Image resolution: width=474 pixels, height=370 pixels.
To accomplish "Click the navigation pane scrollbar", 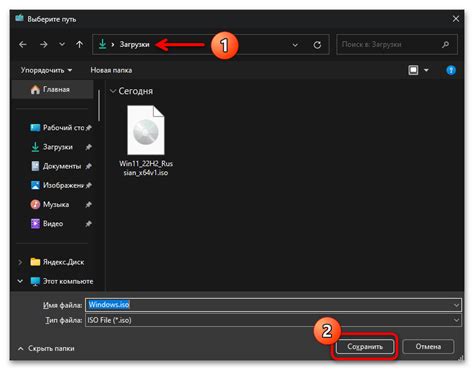I will point(99,106).
